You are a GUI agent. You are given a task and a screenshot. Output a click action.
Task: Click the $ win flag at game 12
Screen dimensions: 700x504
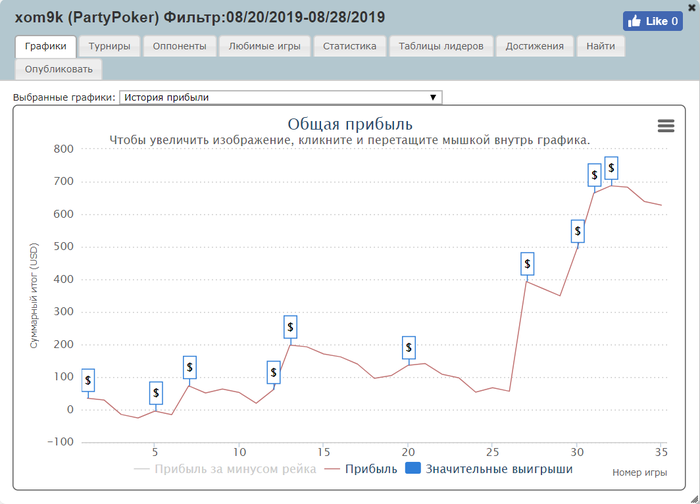tap(274, 372)
